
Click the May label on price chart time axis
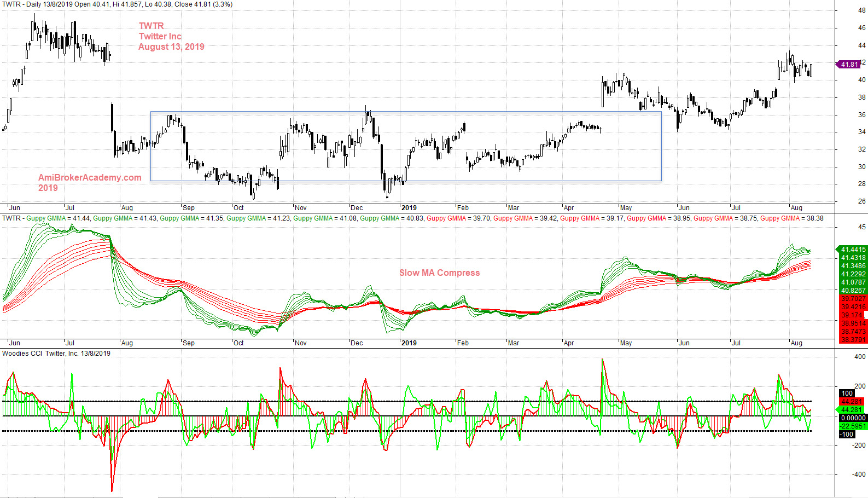[626, 208]
